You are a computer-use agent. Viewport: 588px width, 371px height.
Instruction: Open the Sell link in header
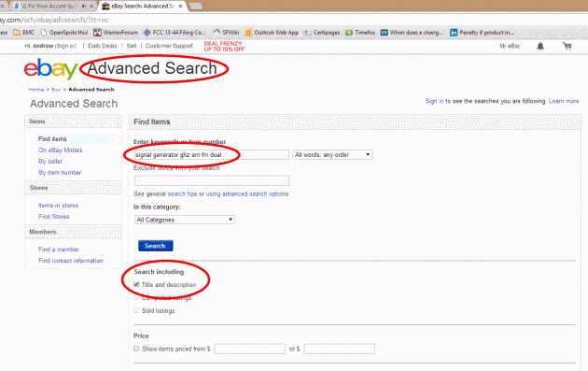pos(132,46)
